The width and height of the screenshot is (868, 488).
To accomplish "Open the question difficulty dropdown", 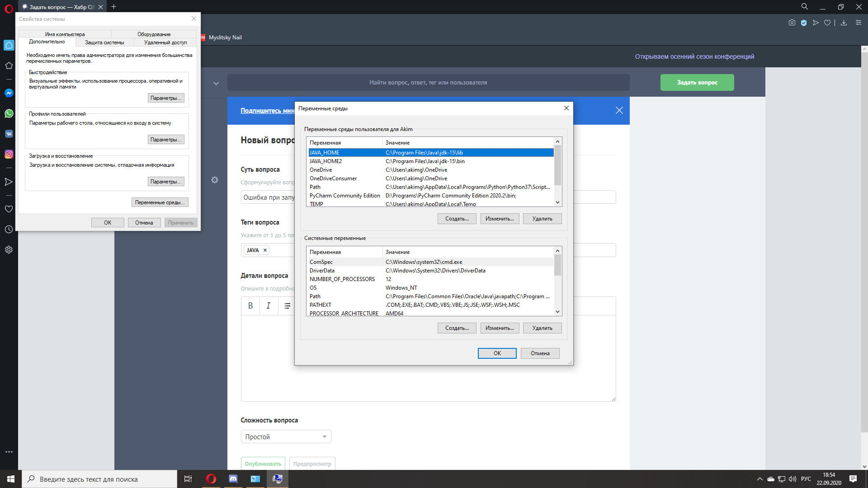I will pos(286,436).
